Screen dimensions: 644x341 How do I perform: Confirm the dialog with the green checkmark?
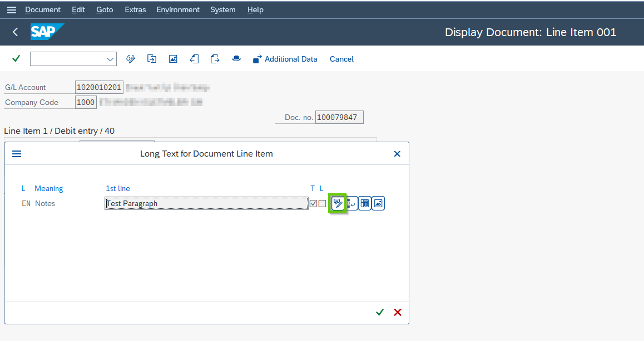[380, 312]
